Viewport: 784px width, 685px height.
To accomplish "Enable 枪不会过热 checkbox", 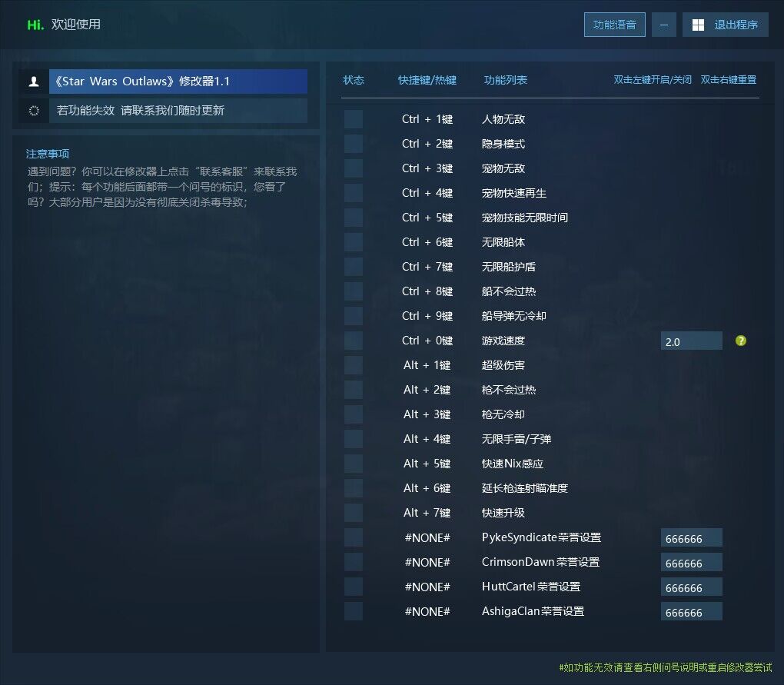I will 354,390.
